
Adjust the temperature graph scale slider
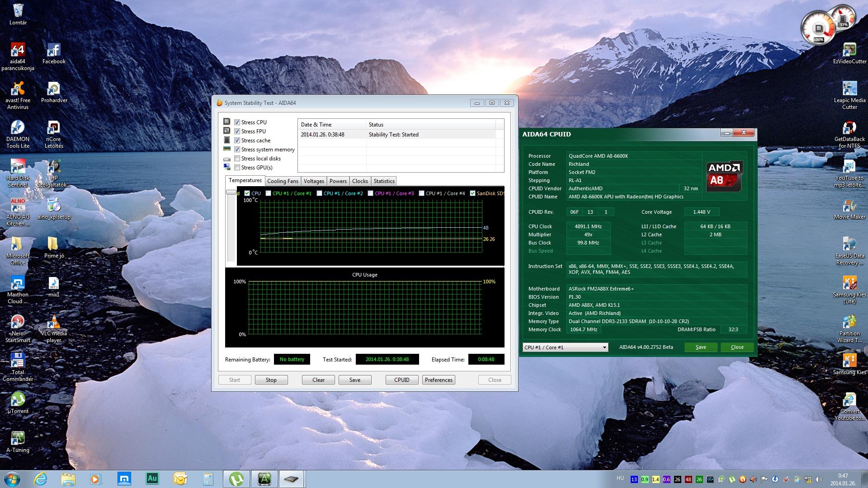(231, 192)
